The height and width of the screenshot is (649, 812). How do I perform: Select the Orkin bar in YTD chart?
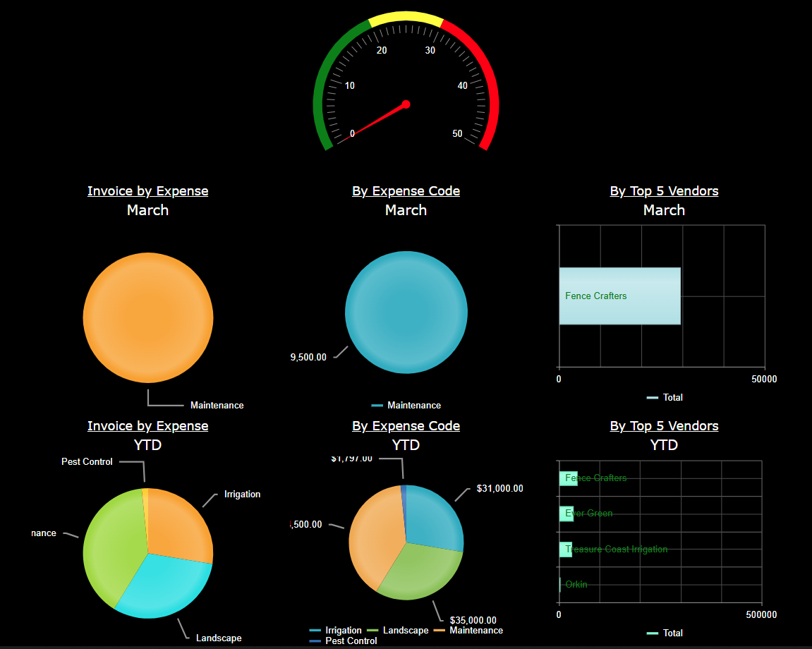tap(559, 584)
